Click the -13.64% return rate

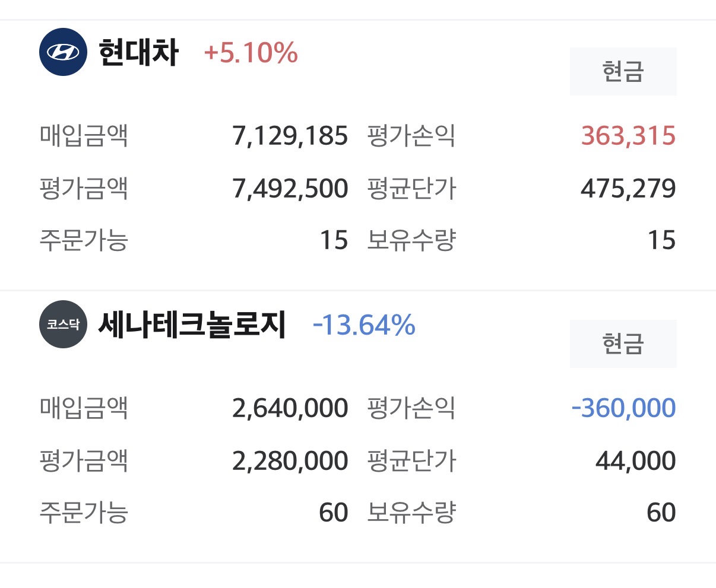point(364,325)
